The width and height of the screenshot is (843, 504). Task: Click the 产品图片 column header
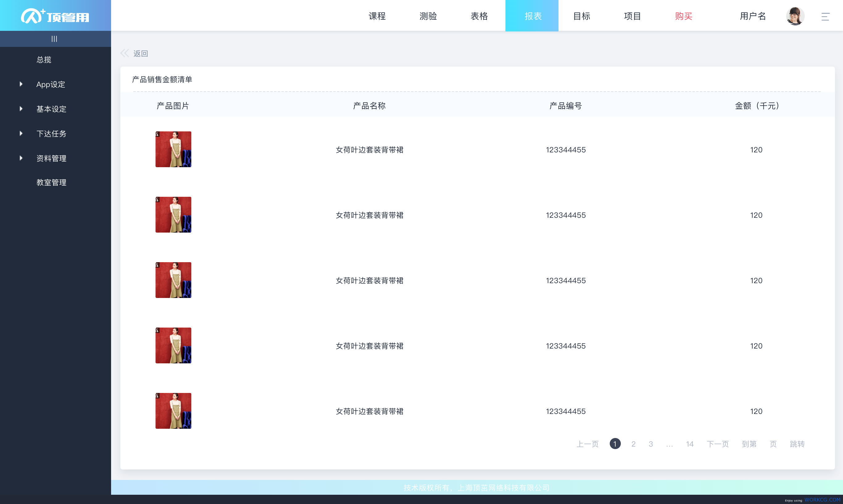(173, 105)
